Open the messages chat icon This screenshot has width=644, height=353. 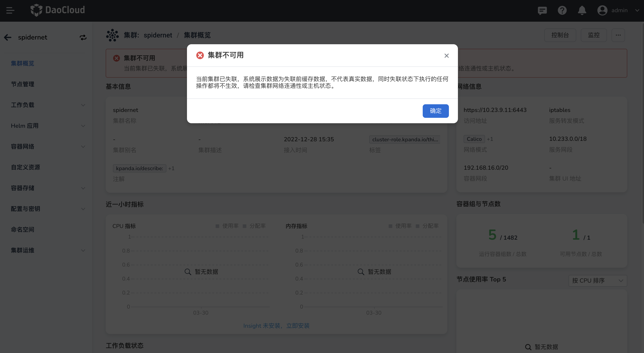click(x=542, y=10)
